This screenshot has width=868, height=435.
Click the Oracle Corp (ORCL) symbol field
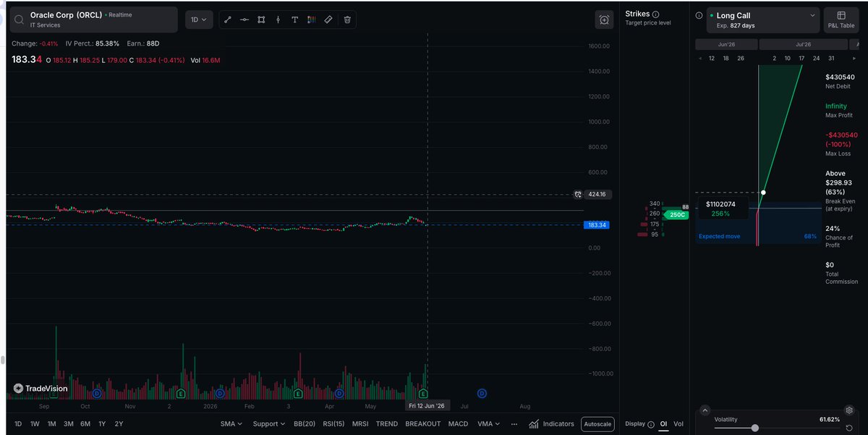pyautogui.click(x=93, y=20)
